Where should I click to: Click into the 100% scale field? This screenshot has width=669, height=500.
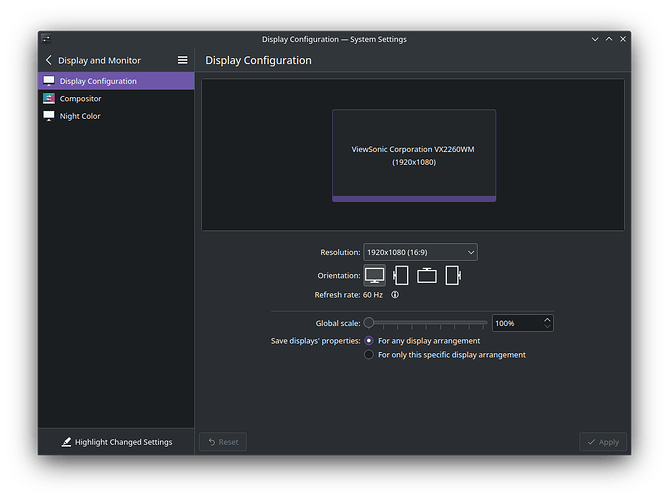coord(516,323)
